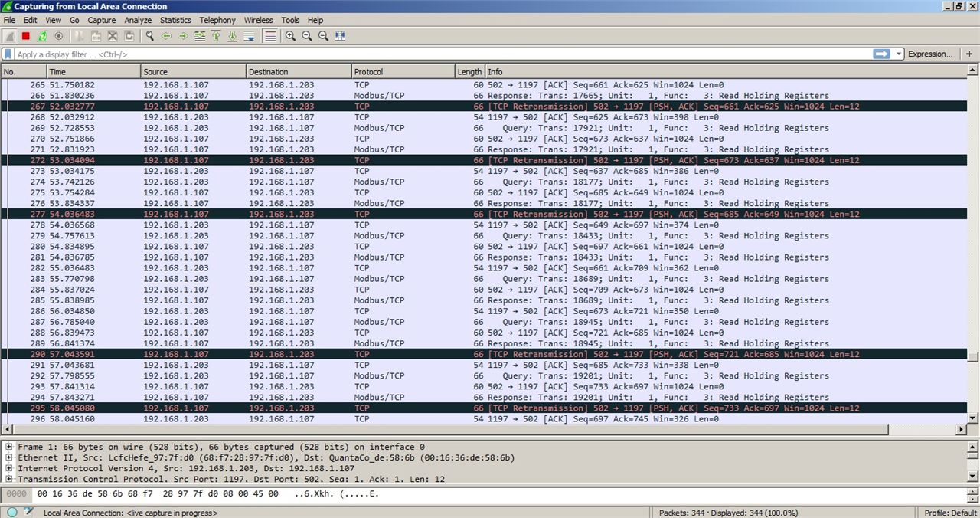
Task: Reset packet text to normal size
Action: (x=323, y=36)
